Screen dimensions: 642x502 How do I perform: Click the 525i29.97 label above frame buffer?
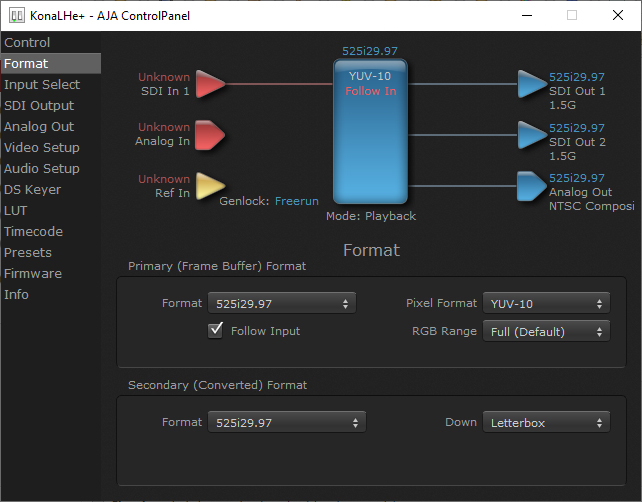[370, 51]
